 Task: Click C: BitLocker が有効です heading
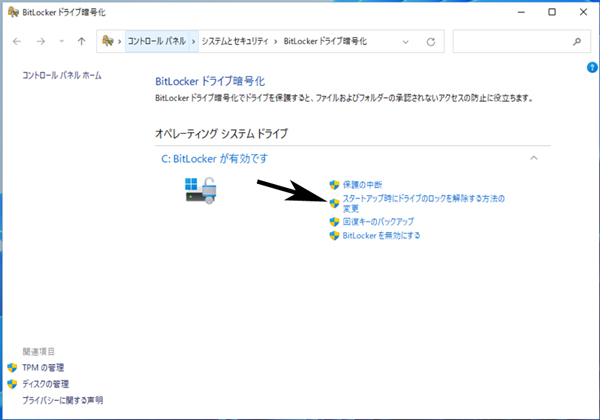[214, 159]
